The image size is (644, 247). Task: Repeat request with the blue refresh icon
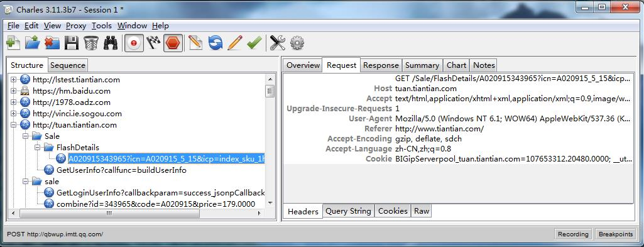(215, 43)
